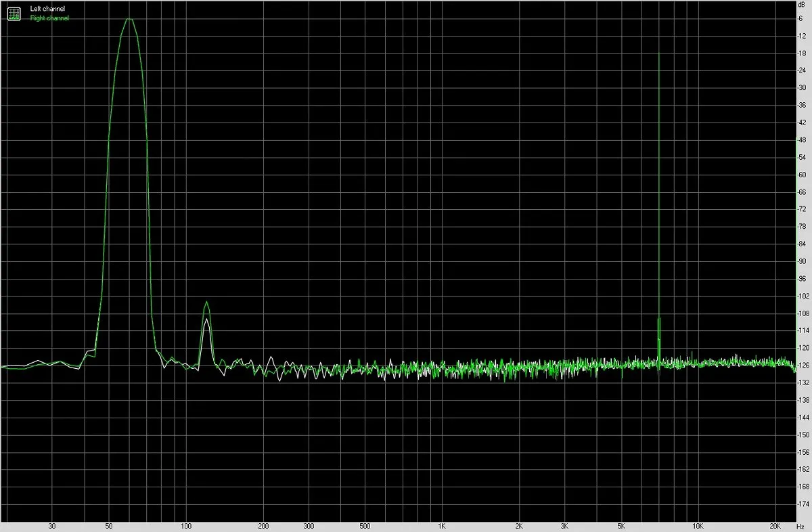Click the 200 label on the frequency axis
The width and height of the screenshot is (812, 532).
point(263,525)
